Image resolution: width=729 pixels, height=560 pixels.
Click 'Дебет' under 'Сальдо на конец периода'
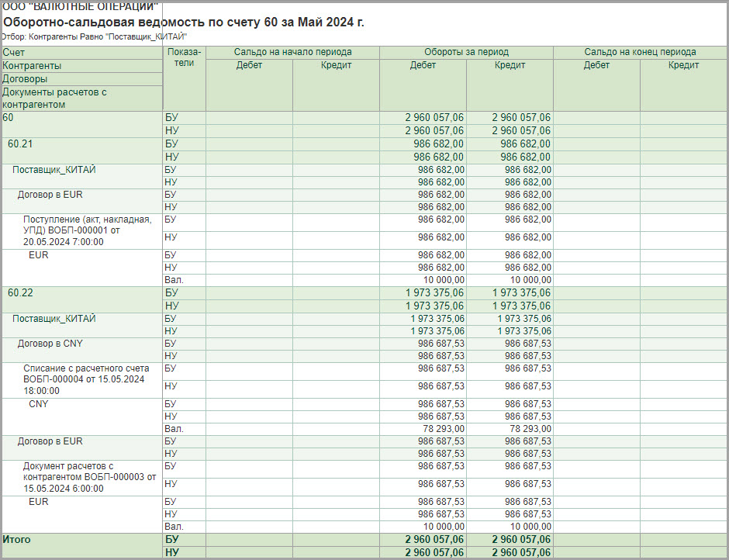(596, 65)
